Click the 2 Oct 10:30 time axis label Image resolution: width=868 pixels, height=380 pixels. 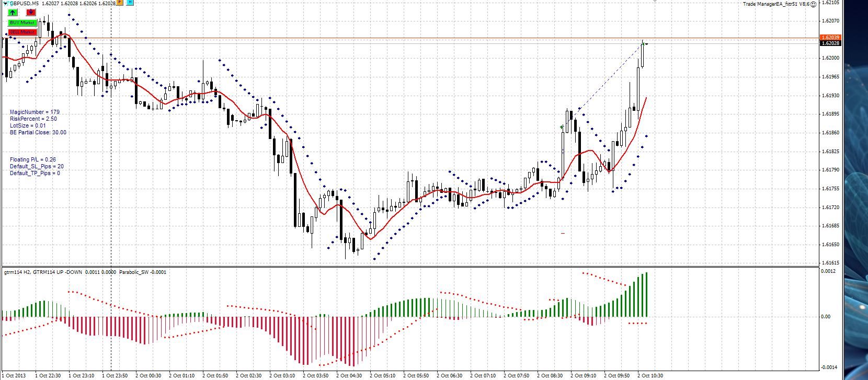click(x=650, y=375)
